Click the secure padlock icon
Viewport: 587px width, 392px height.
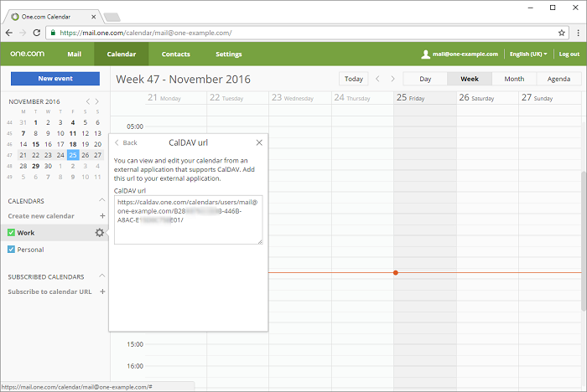pos(53,33)
